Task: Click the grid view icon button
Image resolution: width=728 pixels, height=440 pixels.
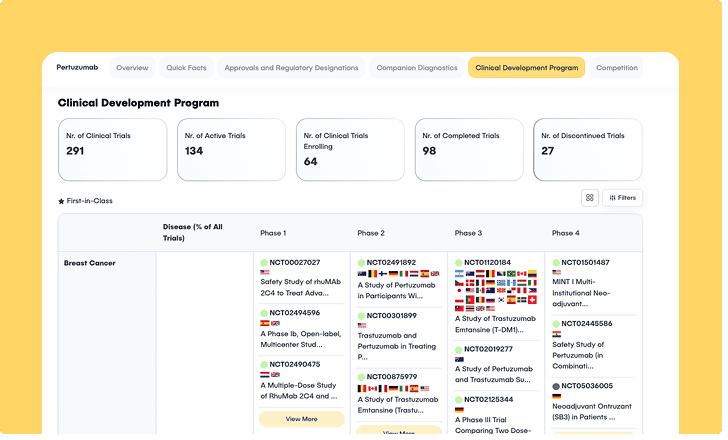Action: coord(590,198)
